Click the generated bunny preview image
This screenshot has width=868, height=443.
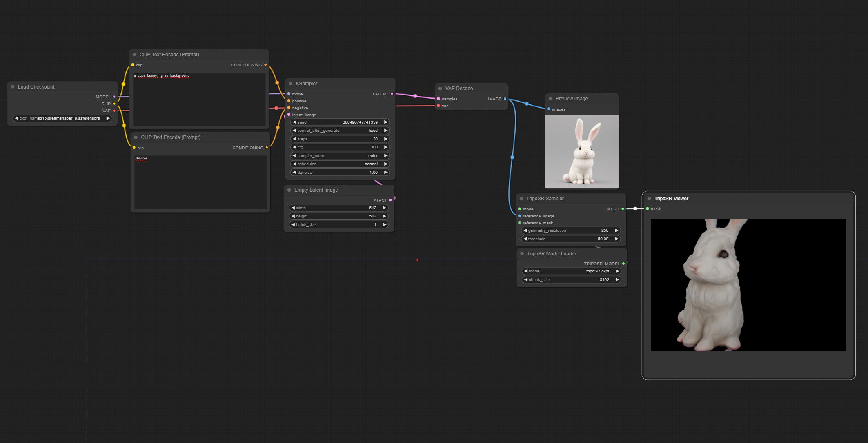[x=582, y=151]
